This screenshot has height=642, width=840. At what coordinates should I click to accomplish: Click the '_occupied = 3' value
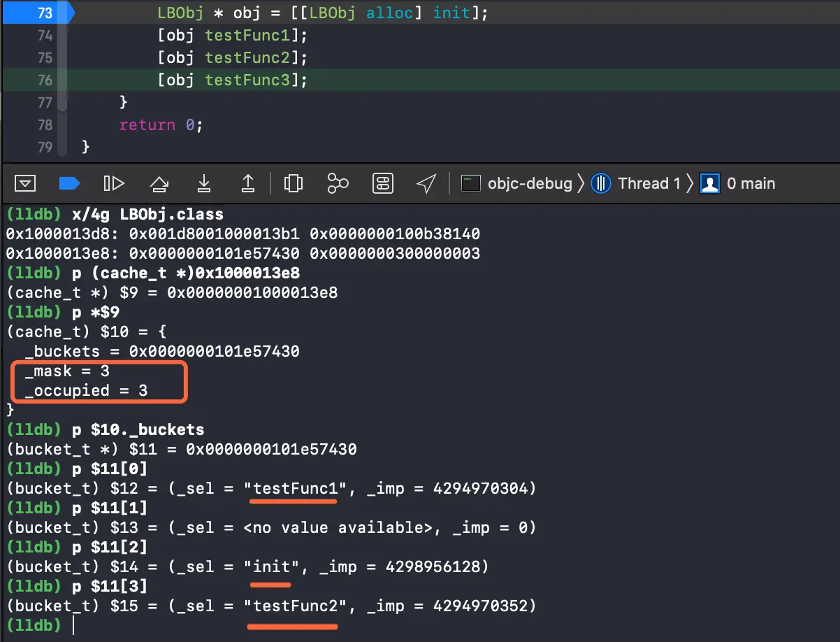coord(86,391)
